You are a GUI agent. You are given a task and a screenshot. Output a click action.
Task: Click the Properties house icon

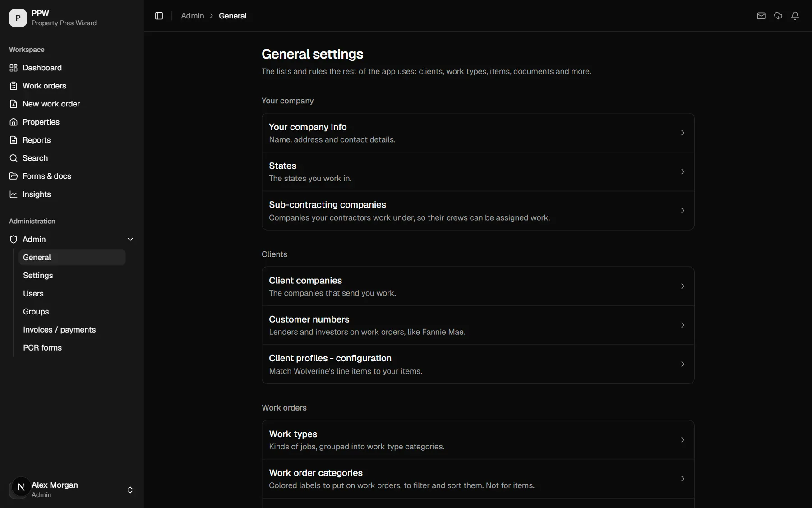click(x=14, y=122)
